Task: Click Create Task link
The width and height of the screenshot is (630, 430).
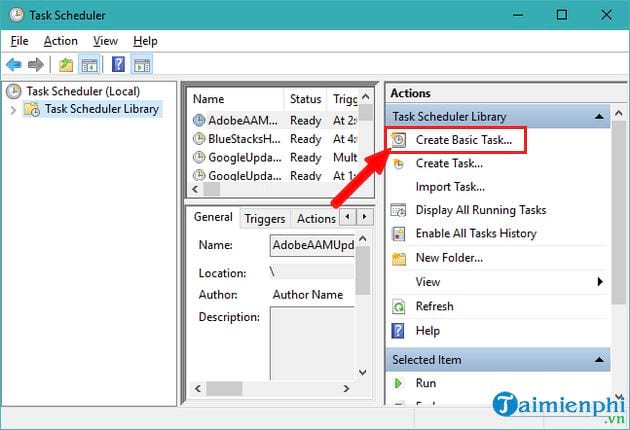Action: tap(449, 164)
